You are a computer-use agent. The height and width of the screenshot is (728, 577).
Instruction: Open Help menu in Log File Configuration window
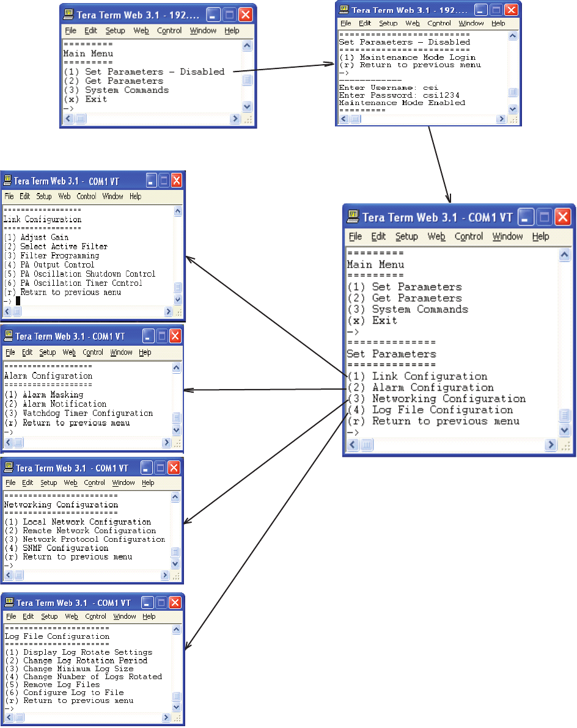pyautogui.click(x=149, y=617)
